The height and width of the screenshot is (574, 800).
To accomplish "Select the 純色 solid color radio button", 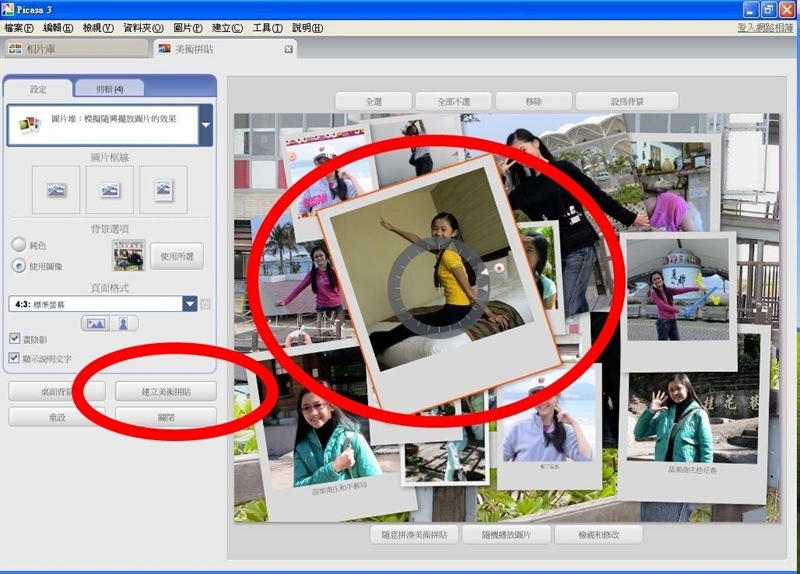I will pos(18,245).
